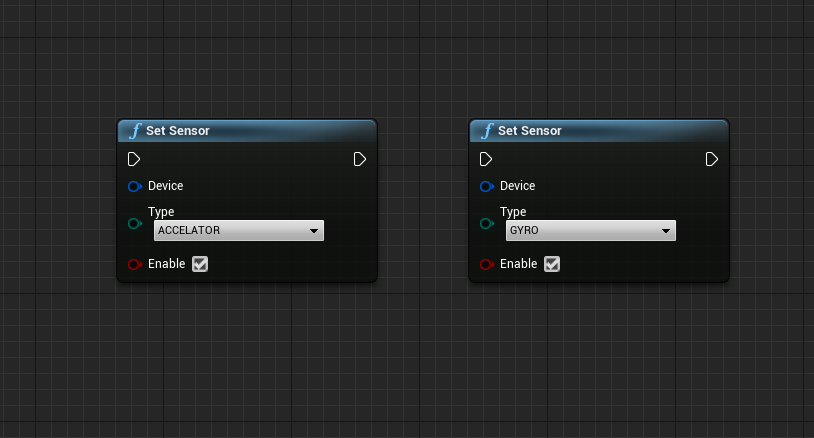Click the output execution pin on the GYRO node
Screen dimensions: 814x438
pyautogui.click(x=712, y=159)
